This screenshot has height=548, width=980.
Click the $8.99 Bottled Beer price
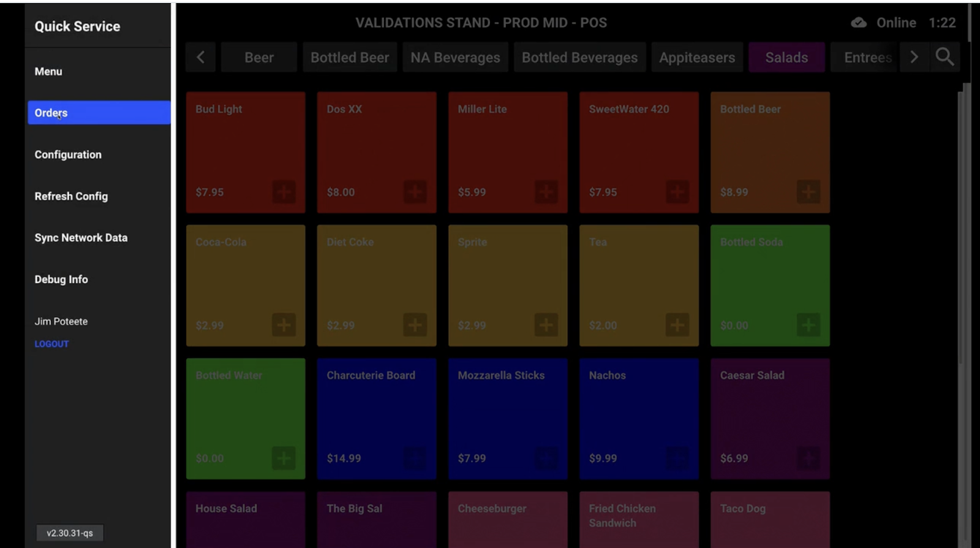[x=734, y=192]
